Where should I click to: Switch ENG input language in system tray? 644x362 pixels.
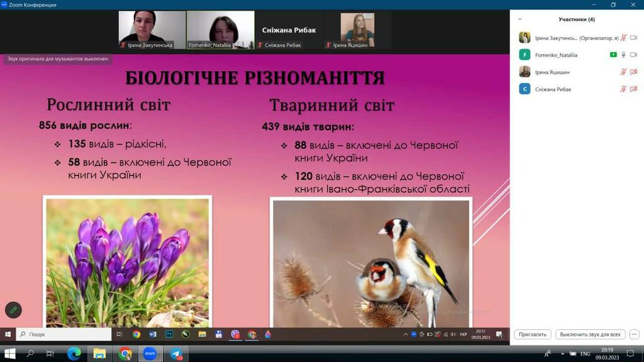pyautogui.click(x=585, y=354)
